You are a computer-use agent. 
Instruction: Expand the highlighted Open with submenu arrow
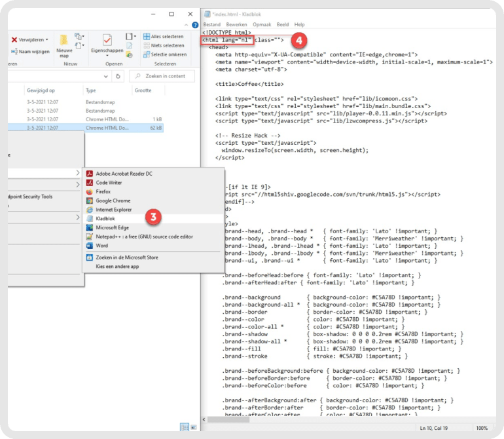point(77,173)
